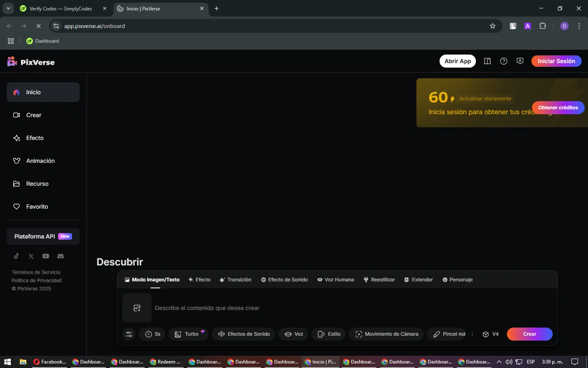Open Dashboard bookmark
588x368 pixels.
(43, 41)
